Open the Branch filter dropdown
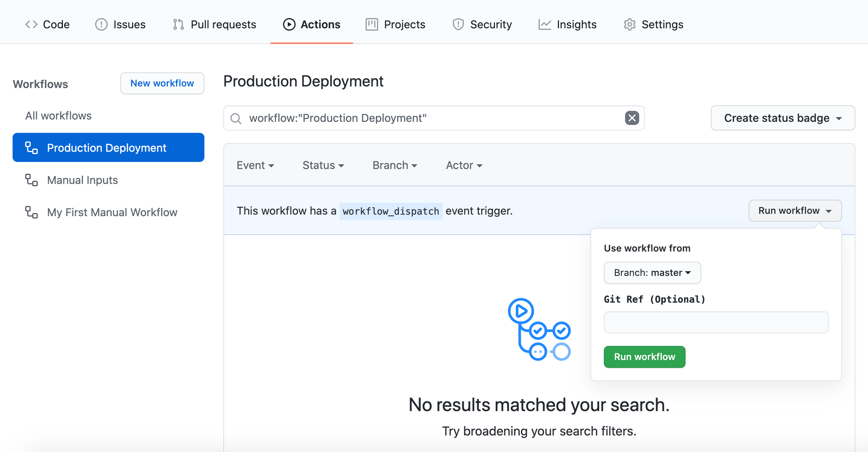The width and height of the screenshot is (868, 452). click(395, 165)
